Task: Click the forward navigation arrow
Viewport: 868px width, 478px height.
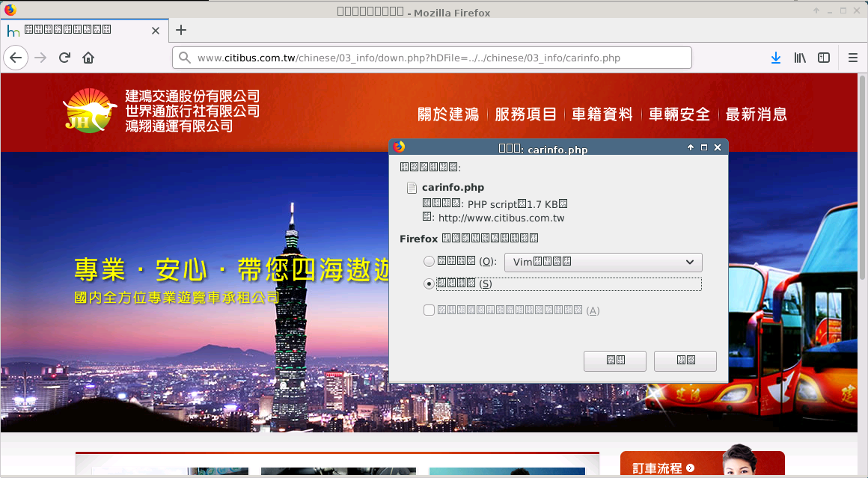Action: tap(40, 58)
